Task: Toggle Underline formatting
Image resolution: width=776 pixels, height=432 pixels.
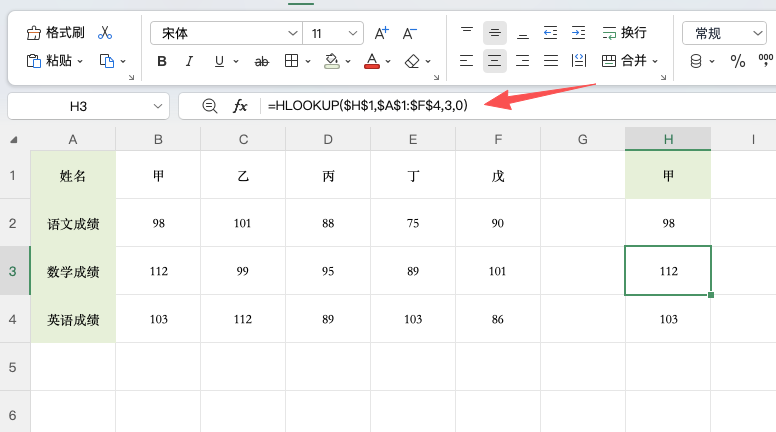Action: pyautogui.click(x=219, y=61)
